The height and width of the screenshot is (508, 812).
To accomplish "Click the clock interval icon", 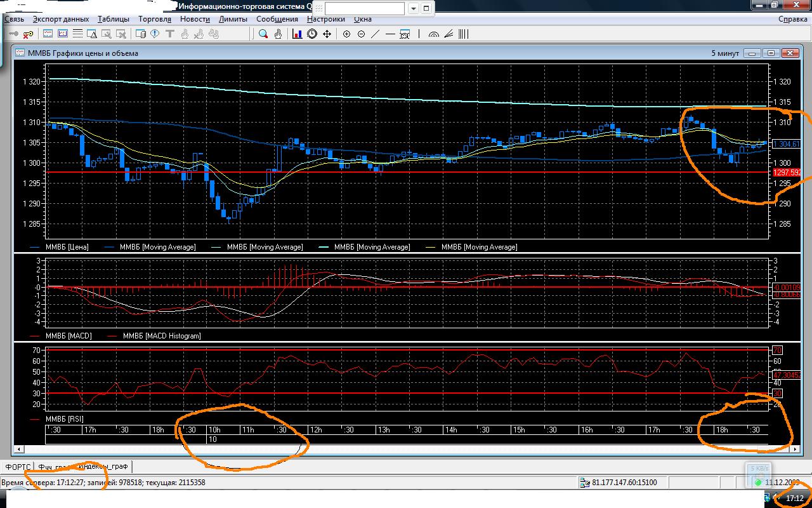I will click(x=312, y=34).
